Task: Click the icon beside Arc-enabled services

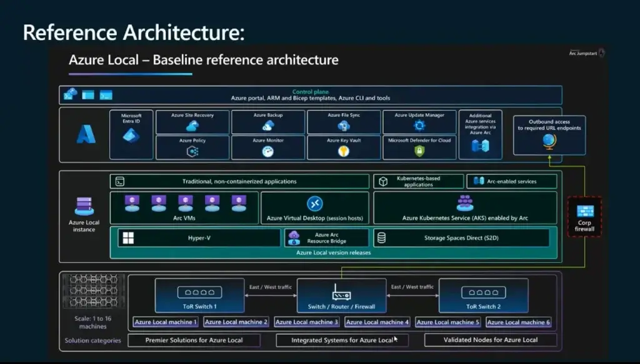Action: click(479, 181)
